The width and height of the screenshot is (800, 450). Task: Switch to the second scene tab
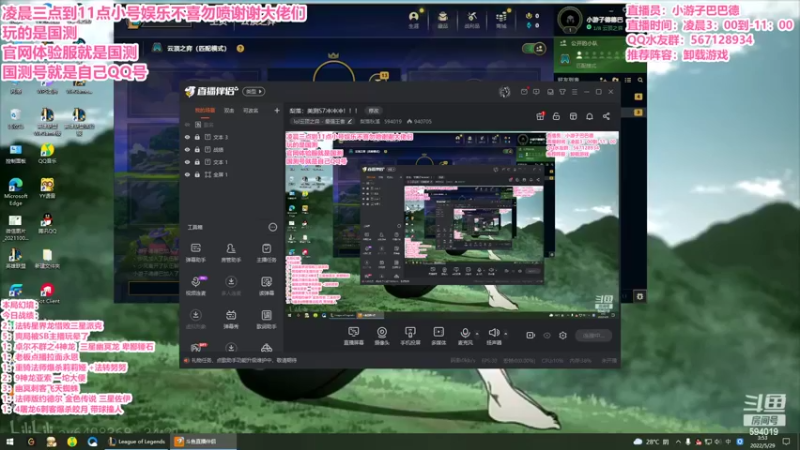(229, 111)
